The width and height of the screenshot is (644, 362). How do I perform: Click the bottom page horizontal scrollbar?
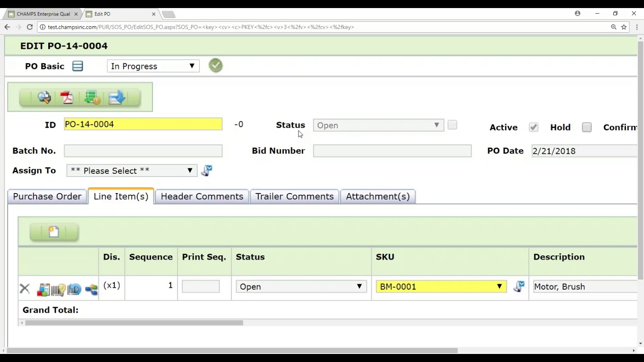tap(231, 350)
